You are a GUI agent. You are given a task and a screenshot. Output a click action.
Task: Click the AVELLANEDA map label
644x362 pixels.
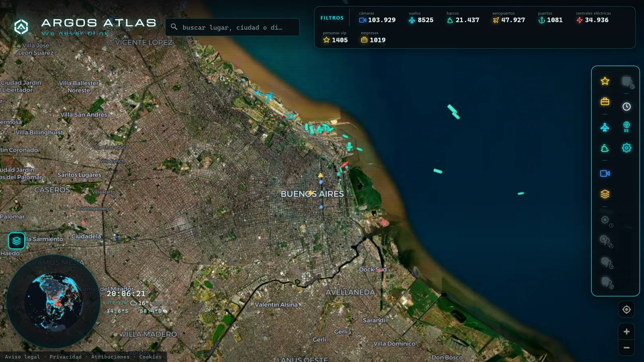pos(350,292)
